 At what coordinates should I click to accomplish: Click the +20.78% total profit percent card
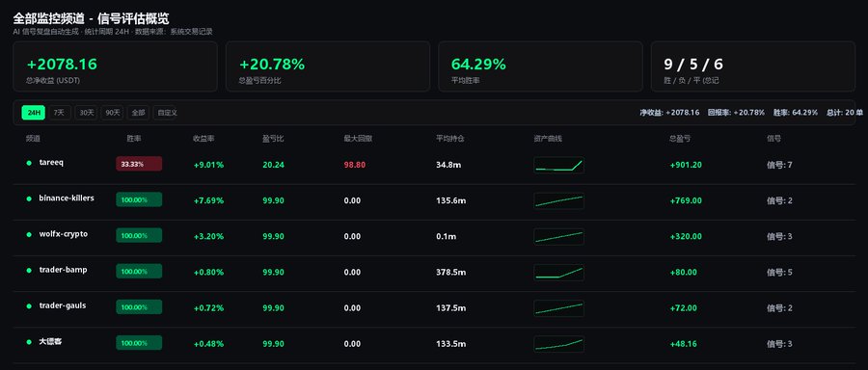coord(328,66)
